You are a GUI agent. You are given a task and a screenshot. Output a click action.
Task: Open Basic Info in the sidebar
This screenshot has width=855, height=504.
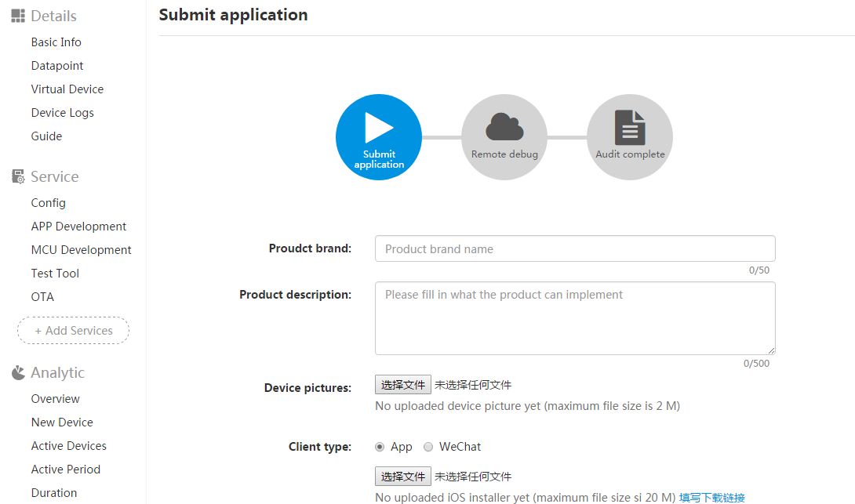56,42
